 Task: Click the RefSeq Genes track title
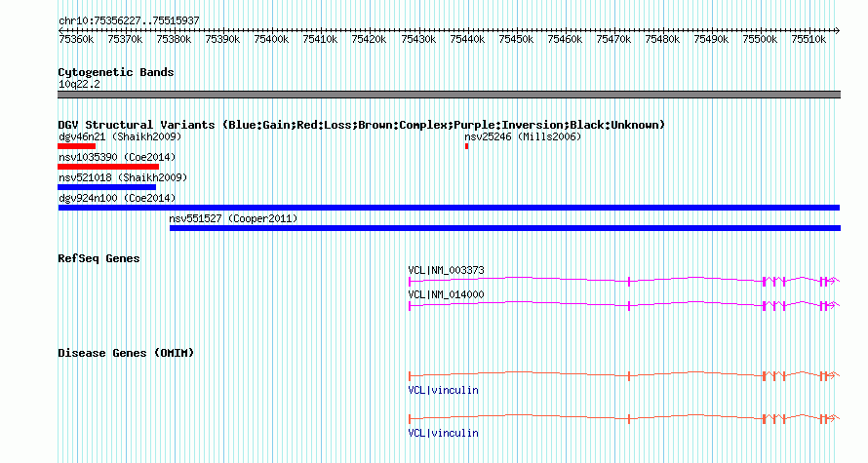pos(99,259)
